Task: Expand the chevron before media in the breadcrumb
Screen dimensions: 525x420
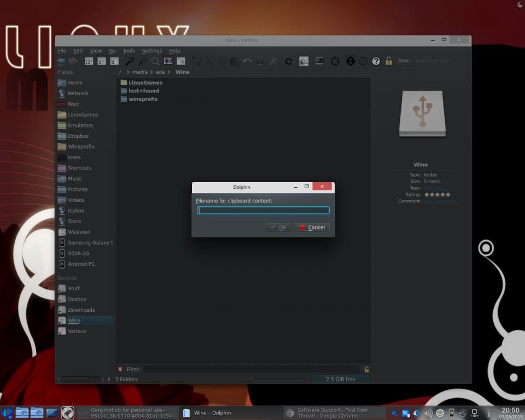Action: point(128,72)
